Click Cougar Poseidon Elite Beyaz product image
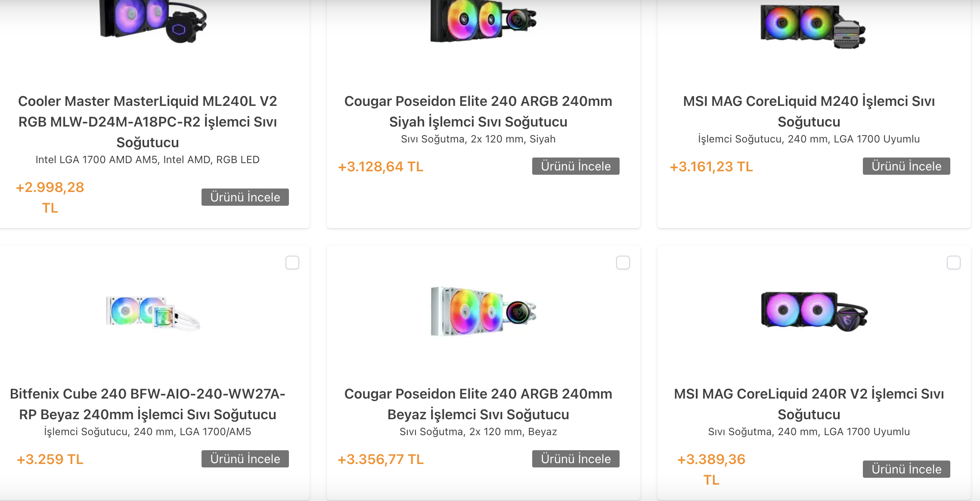This screenshot has height=501, width=980. (x=483, y=311)
